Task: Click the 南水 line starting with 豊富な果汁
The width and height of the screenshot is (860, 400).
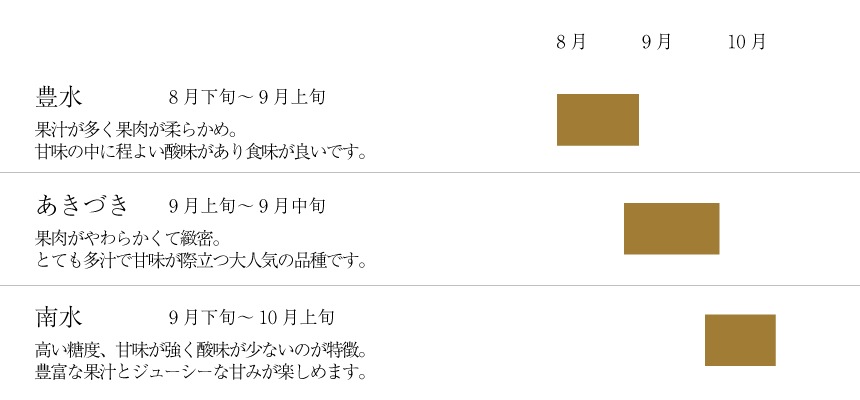Action: click(202, 373)
